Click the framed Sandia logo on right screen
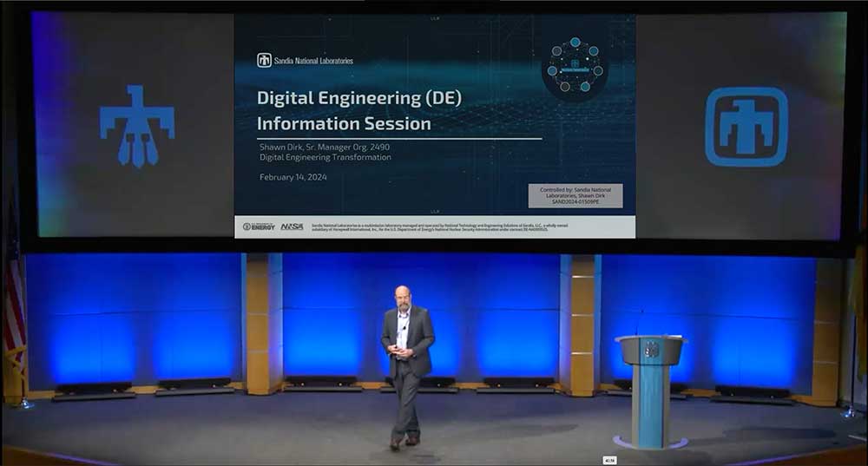Viewport: 868px width, 466px height. pyautogui.click(x=746, y=127)
